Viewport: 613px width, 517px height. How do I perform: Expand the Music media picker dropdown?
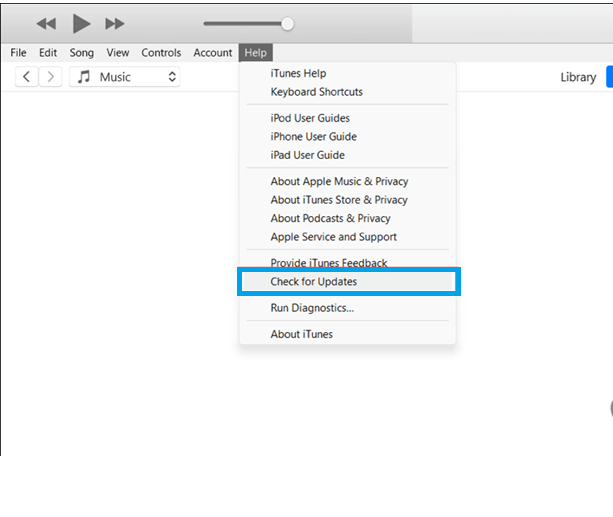pyautogui.click(x=171, y=77)
